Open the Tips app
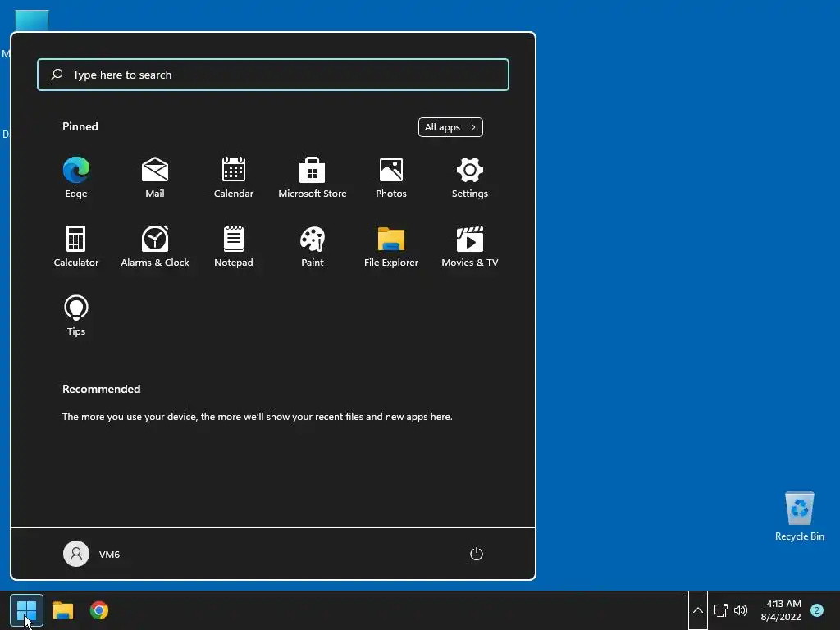This screenshot has width=840, height=630. pyautogui.click(x=76, y=316)
